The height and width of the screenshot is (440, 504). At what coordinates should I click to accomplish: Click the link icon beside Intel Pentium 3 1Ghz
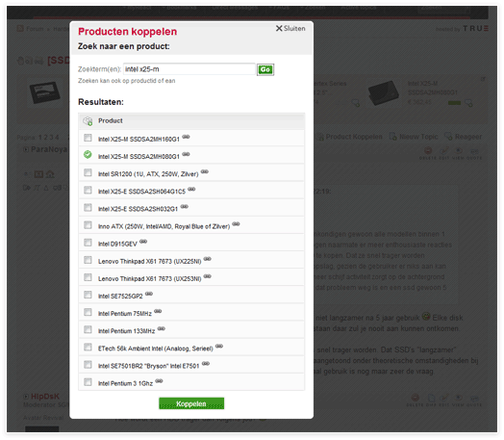pos(159,381)
